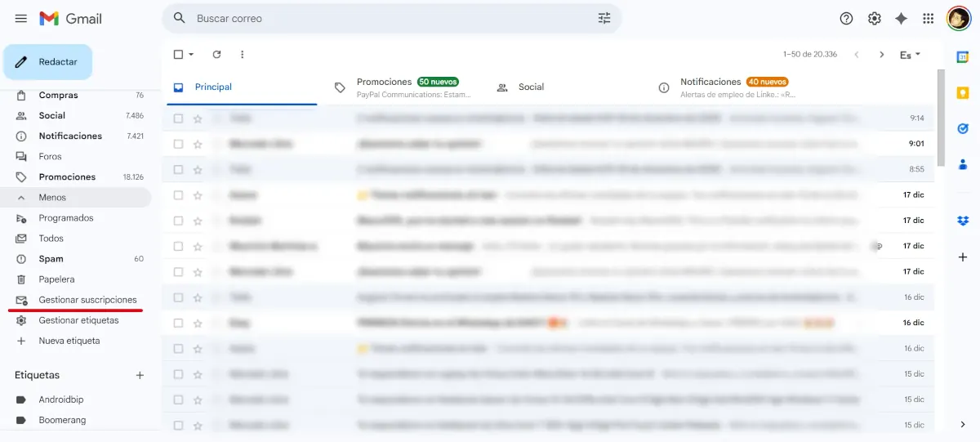
Task: Select the checkbox of the 8:55 email
Action: (178, 169)
